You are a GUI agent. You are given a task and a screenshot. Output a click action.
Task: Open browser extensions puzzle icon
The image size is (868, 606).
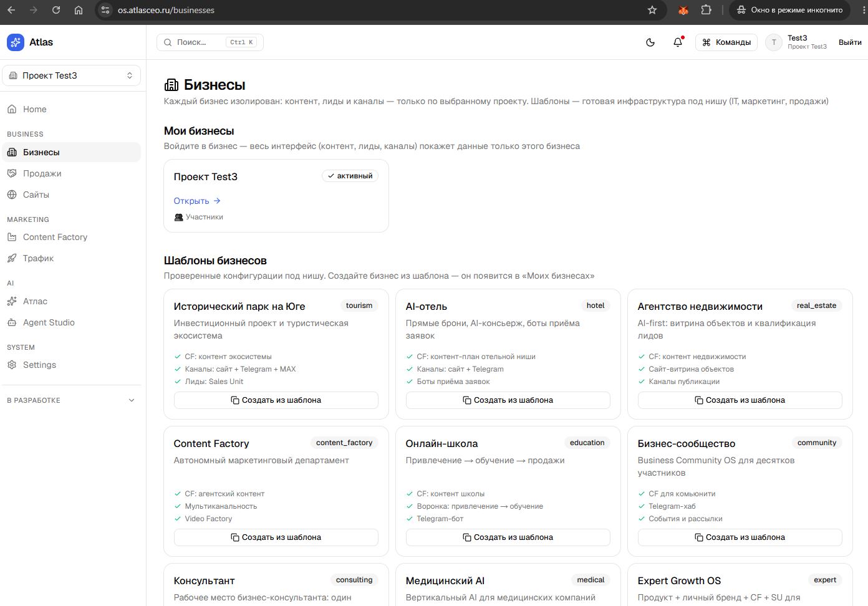706,10
